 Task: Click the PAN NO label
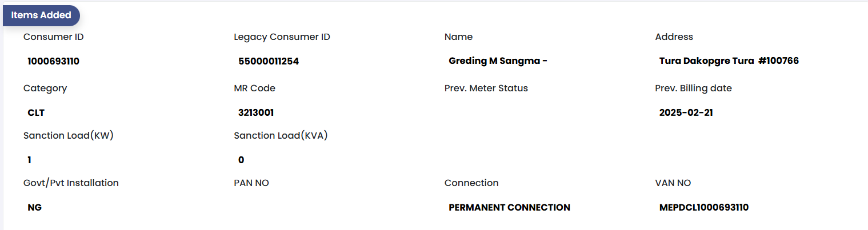[251, 183]
